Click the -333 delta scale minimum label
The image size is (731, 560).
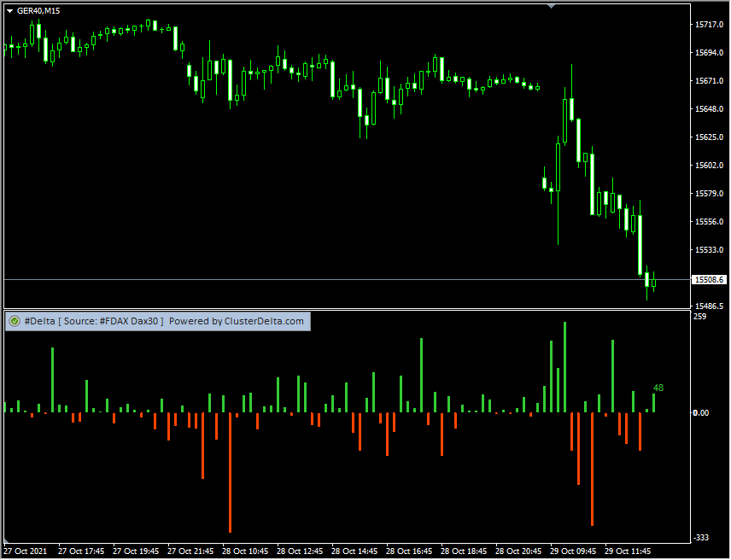point(702,537)
